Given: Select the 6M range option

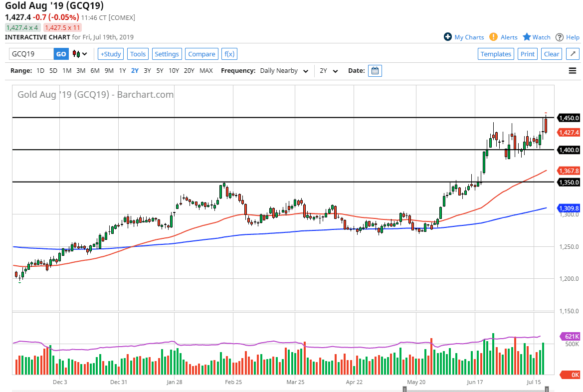Looking at the screenshot, I should coord(95,71).
